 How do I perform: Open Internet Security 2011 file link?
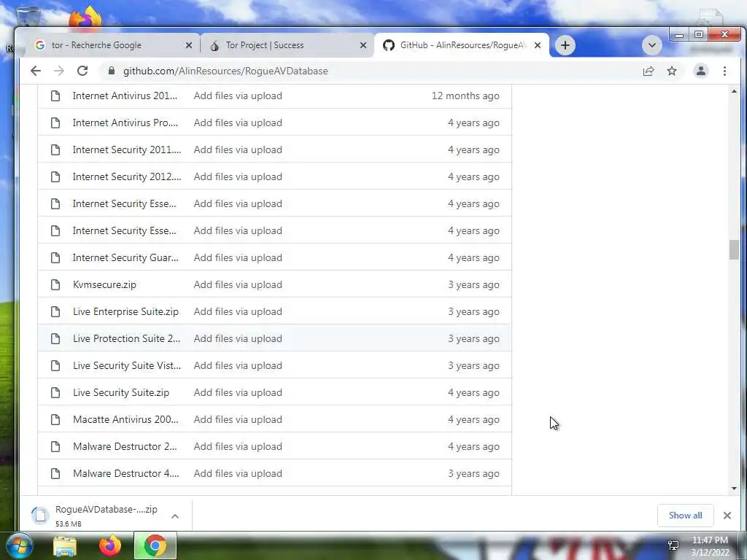[127, 149]
